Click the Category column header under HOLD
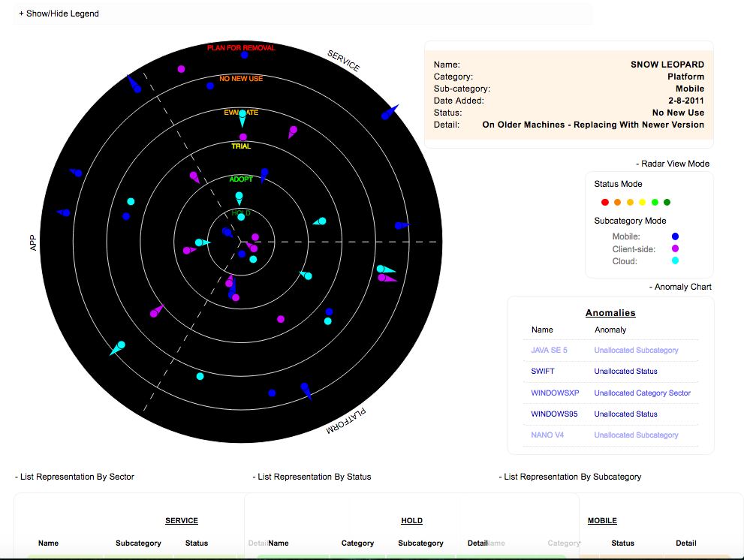Image resolution: width=744 pixels, height=560 pixels. [357, 543]
